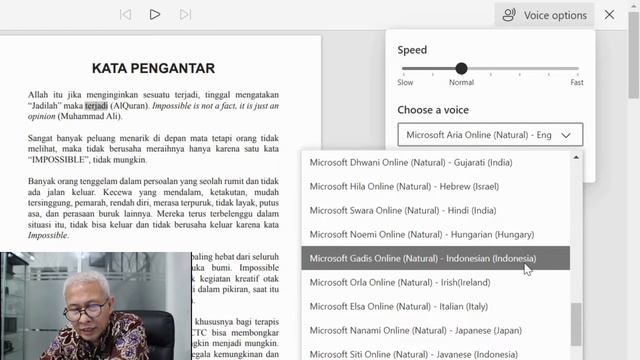
Task: Click the highlighted word terjadi
Action: coord(96,106)
